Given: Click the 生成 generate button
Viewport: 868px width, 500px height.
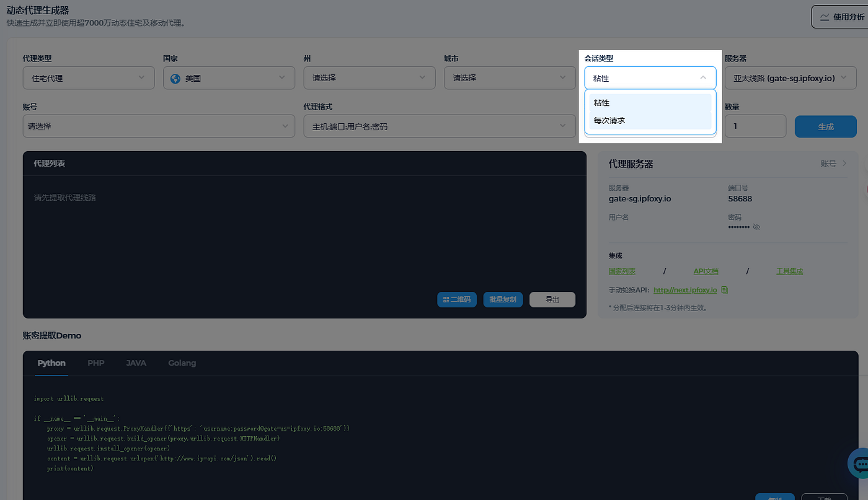Looking at the screenshot, I should (826, 126).
